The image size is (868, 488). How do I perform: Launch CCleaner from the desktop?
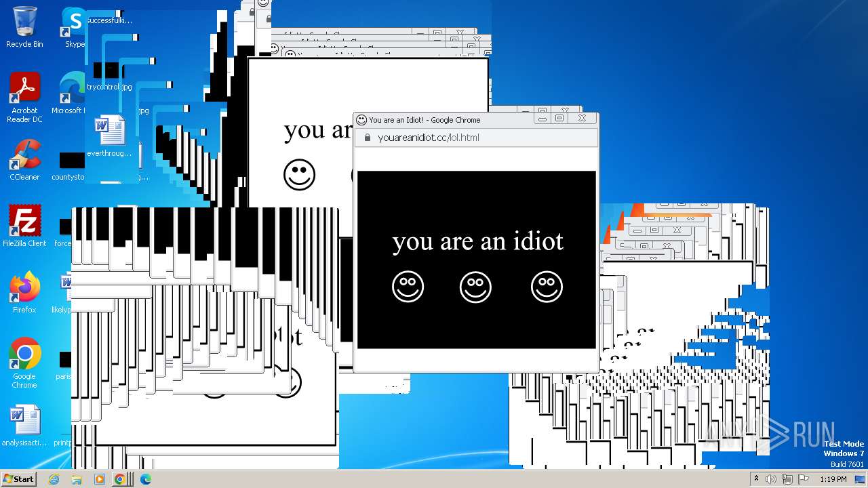tap(24, 161)
